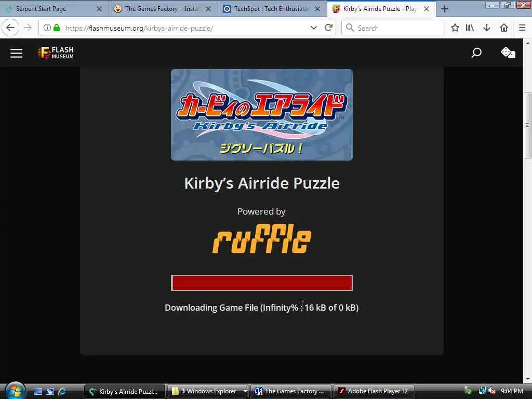
Task: Reload the page with refresh icon
Action: click(328, 28)
